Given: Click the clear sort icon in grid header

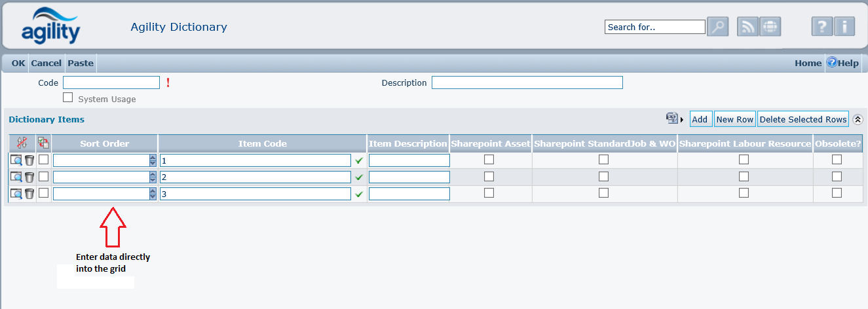Looking at the screenshot, I should (21, 143).
